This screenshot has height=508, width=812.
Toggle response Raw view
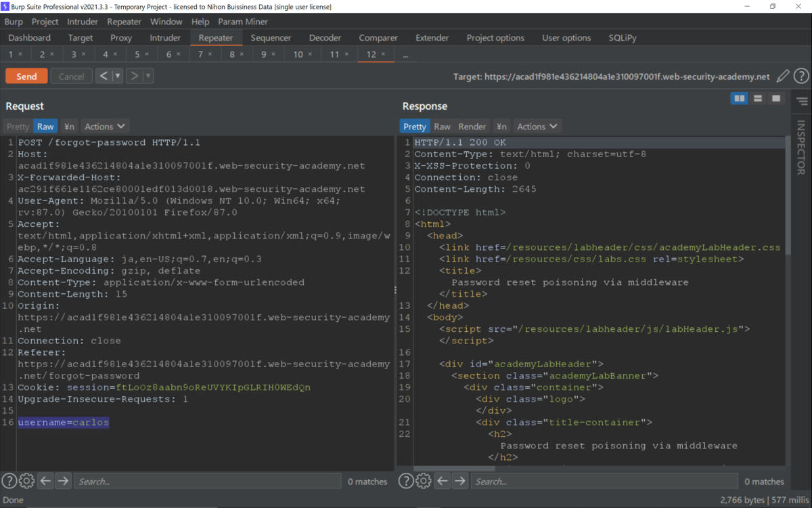[x=443, y=127]
